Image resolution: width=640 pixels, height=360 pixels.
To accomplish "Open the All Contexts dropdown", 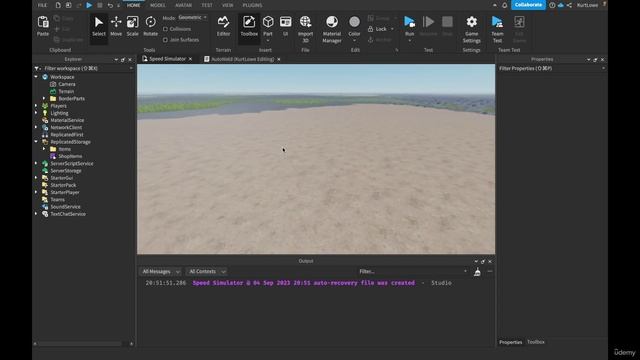I will (x=207, y=271).
